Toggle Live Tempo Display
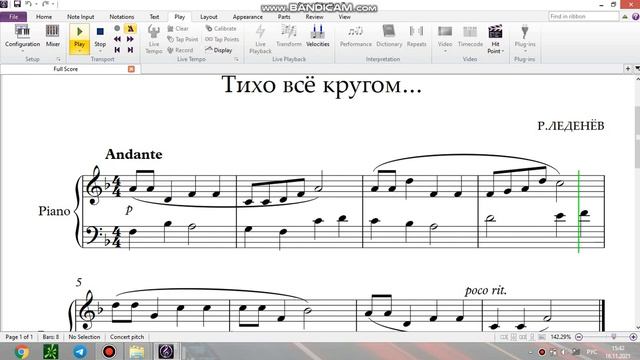The image size is (640, 360). click(x=218, y=50)
